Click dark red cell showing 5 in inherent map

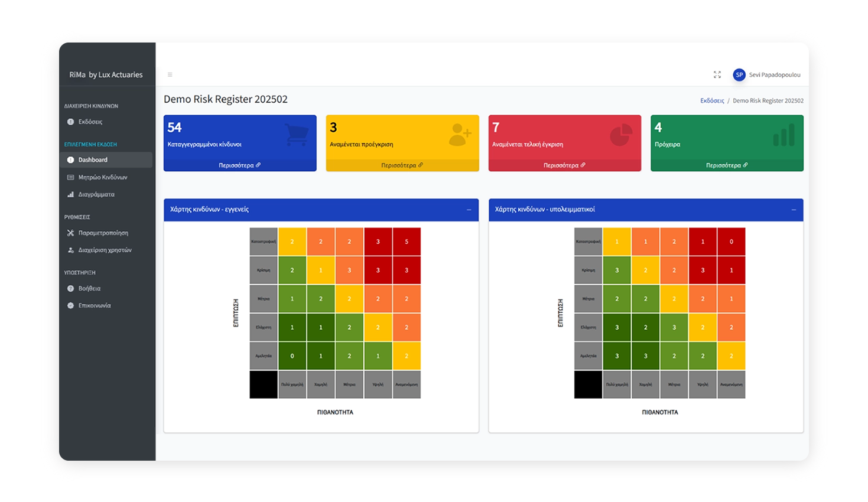click(x=407, y=242)
